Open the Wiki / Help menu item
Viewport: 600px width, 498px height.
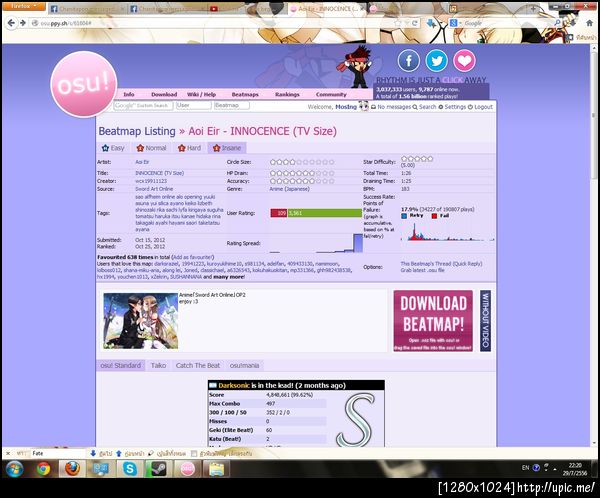point(201,94)
